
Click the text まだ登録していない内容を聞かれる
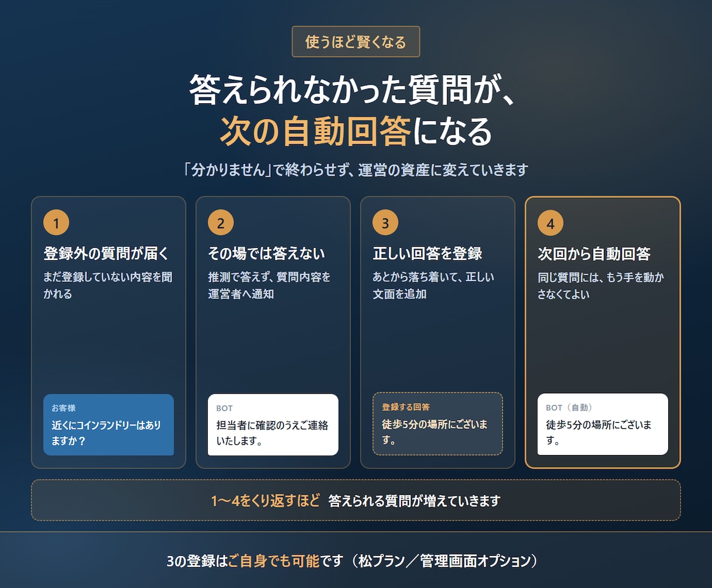tap(108, 285)
